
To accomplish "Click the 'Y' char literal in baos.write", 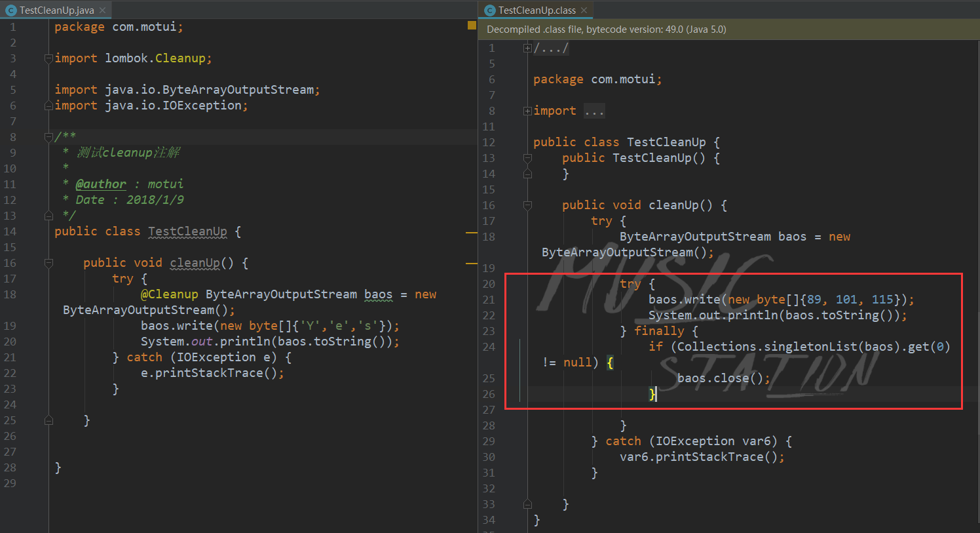I will click(311, 326).
